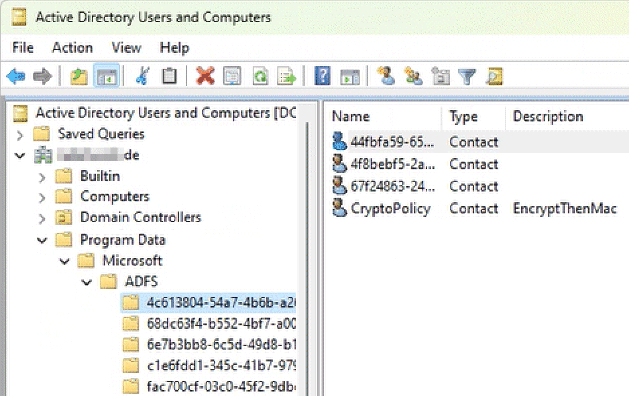Click the Find objects icon
This screenshot has width=629, height=396.
494,76
